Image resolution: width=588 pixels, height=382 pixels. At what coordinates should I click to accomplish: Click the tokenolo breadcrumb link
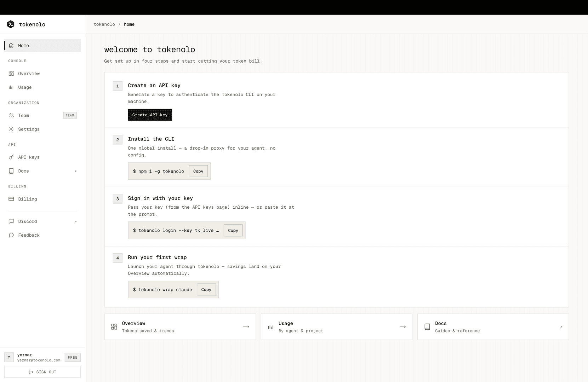click(x=104, y=24)
